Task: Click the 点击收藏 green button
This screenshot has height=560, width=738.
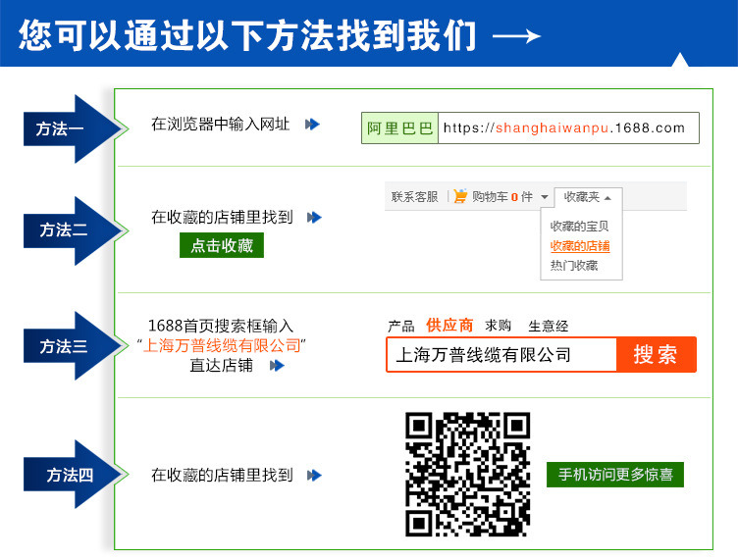Action: 222,245
